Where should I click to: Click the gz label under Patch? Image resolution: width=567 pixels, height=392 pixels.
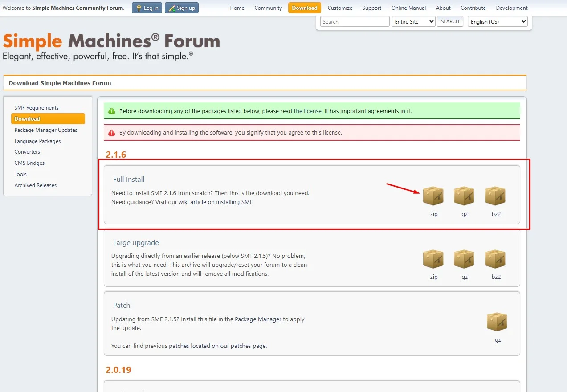point(498,340)
